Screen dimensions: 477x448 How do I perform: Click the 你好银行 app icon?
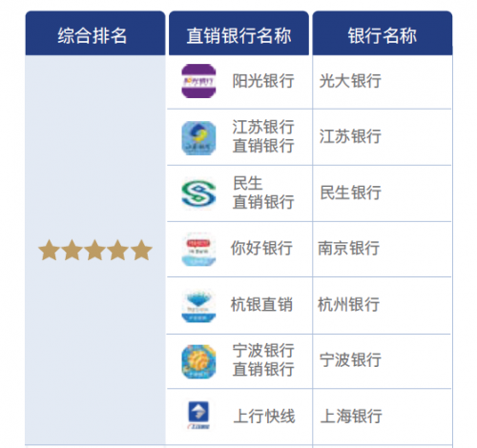point(198,249)
